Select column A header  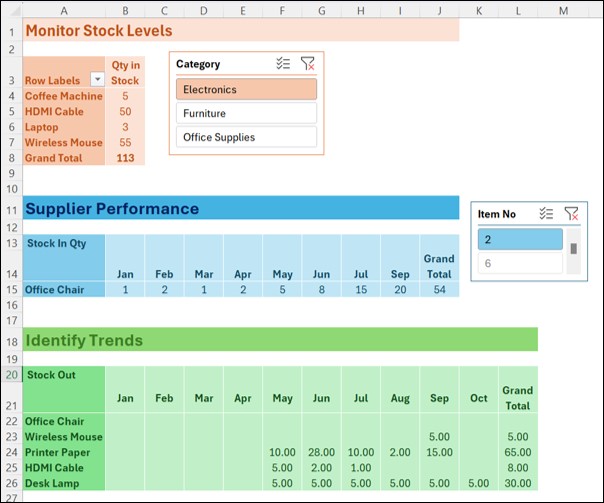tap(63, 10)
